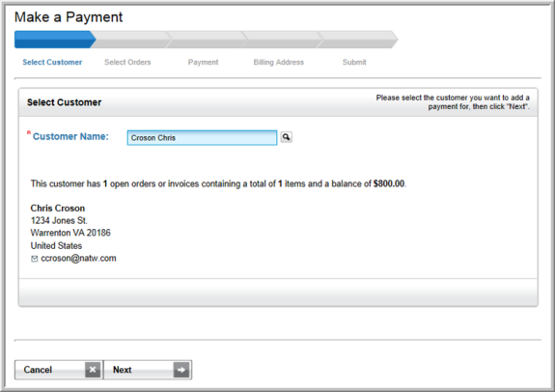Open the Select Orders step label
Screen dimensions: 555x392
pyautogui.click(x=127, y=62)
